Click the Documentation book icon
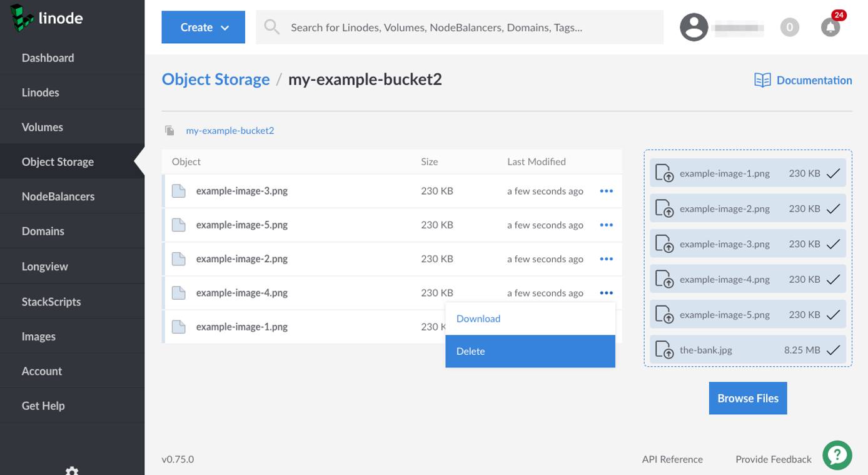This screenshot has height=475, width=868. click(762, 80)
